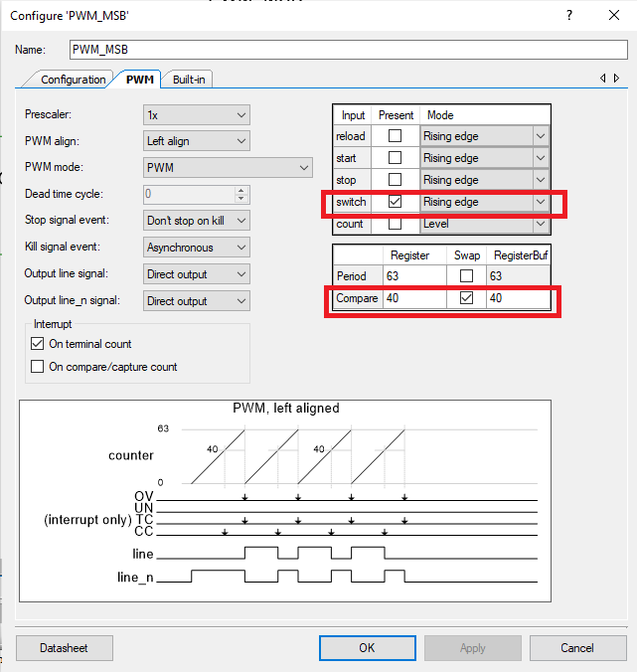The image size is (637, 672).
Task: Click the Compare Register value field
Action: (x=409, y=298)
